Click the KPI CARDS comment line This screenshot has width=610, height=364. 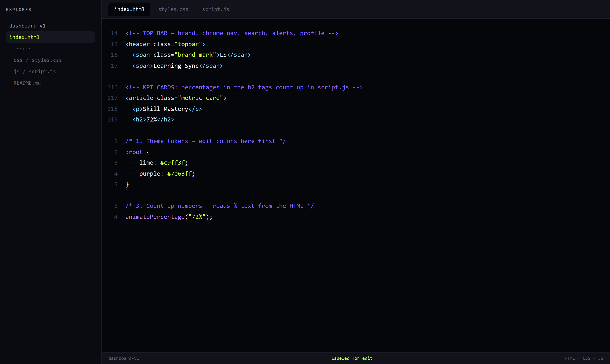pyautogui.click(x=244, y=87)
